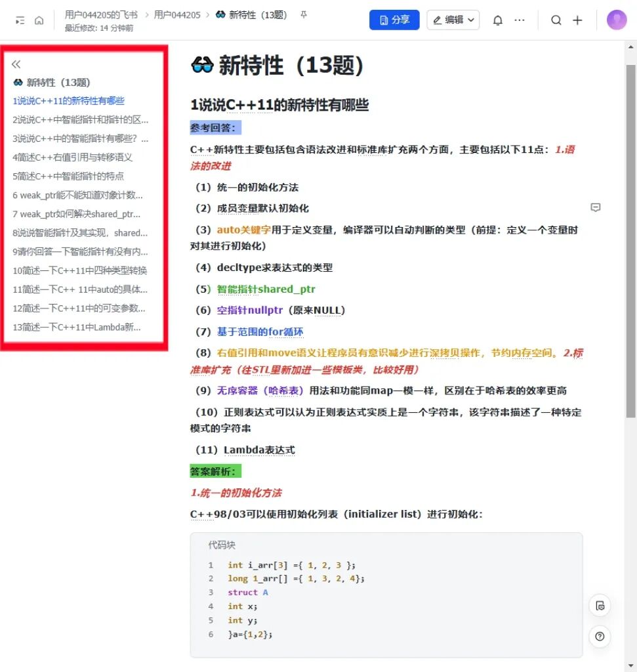Click heading 1说说C++11的新特性有哪些 in document
This screenshot has height=672, width=637.
pyautogui.click(x=279, y=104)
